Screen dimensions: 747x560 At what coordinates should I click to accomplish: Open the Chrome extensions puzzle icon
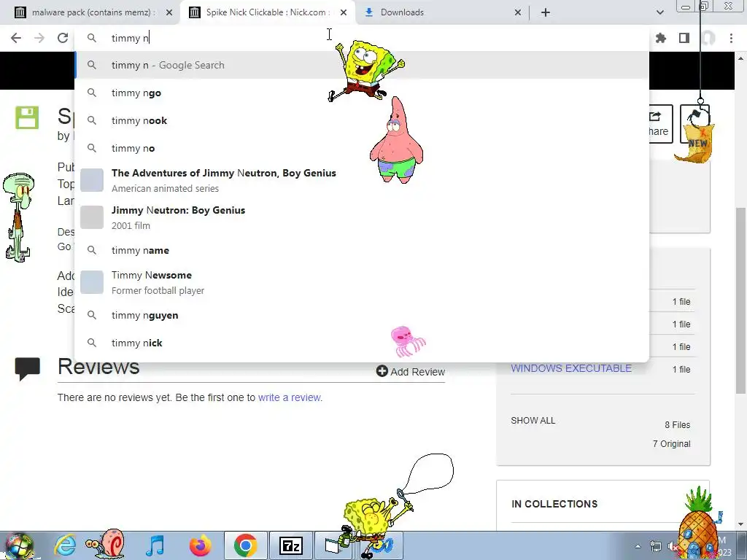pos(660,38)
